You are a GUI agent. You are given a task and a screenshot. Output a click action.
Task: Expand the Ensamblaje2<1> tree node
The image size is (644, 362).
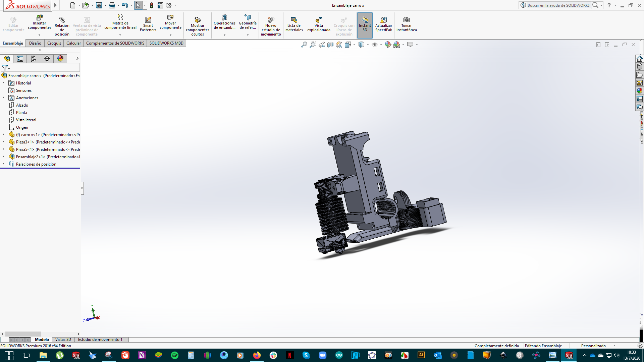pyautogui.click(x=3, y=157)
